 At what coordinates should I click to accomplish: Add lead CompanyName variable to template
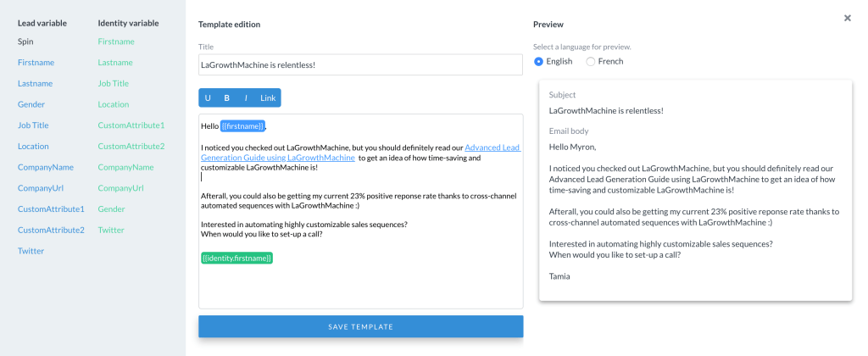(x=46, y=167)
